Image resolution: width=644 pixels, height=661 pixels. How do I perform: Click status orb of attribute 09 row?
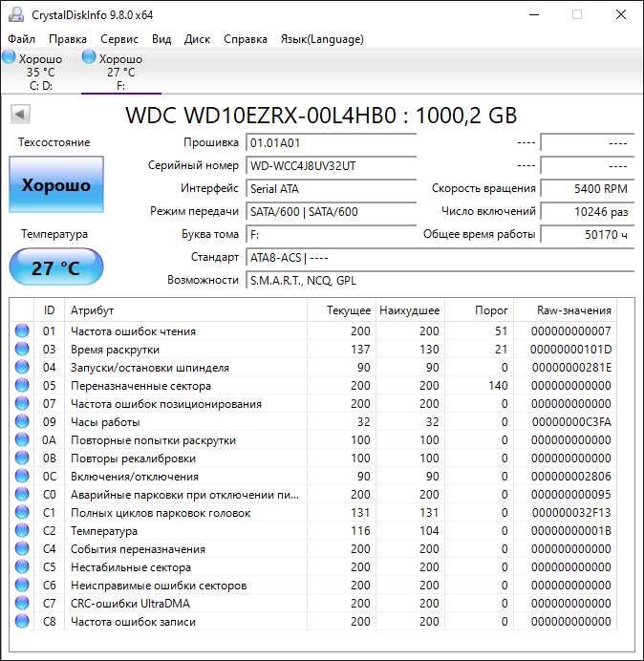[x=22, y=421]
